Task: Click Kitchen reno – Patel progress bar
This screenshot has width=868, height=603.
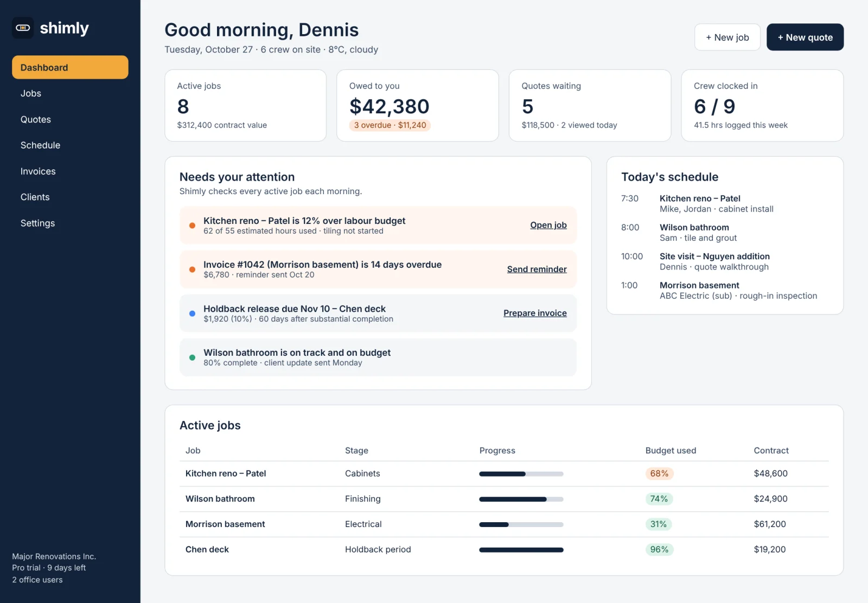Action: pos(521,474)
